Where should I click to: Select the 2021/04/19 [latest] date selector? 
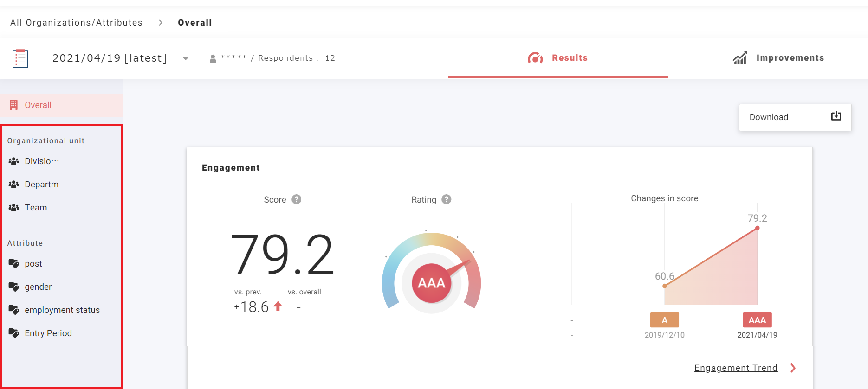tap(110, 58)
